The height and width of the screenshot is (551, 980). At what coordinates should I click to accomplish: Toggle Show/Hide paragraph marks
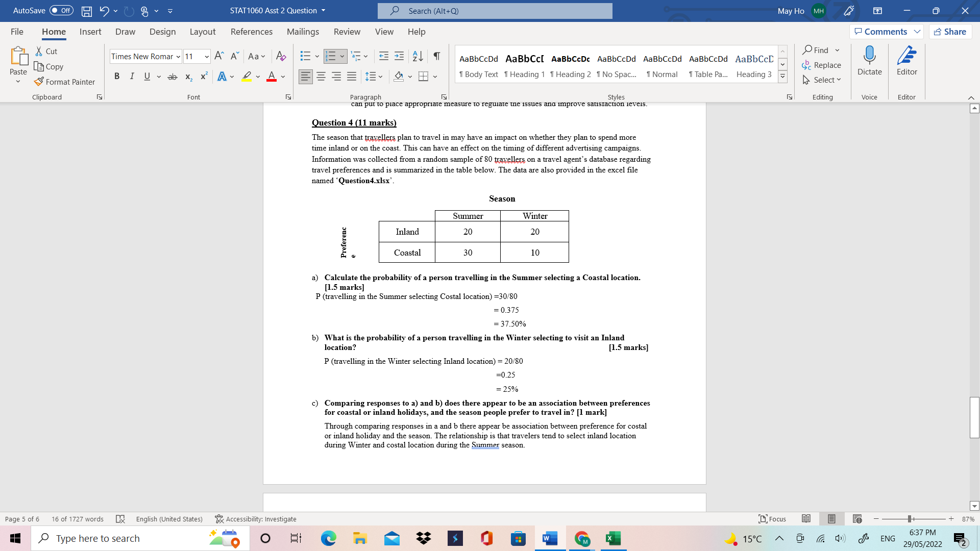pos(436,56)
